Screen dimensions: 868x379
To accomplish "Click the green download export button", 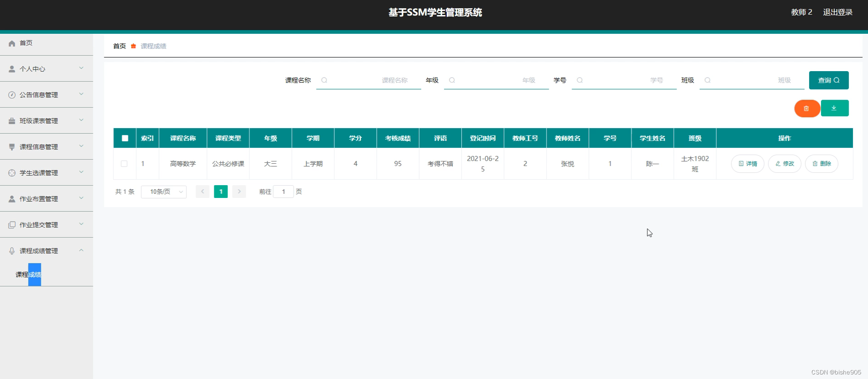I will [x=835, y=108].
